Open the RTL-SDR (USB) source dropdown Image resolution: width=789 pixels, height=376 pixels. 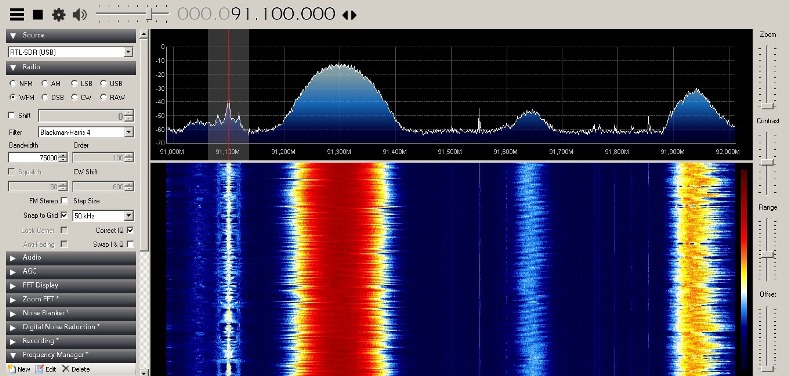coord(70,52)
